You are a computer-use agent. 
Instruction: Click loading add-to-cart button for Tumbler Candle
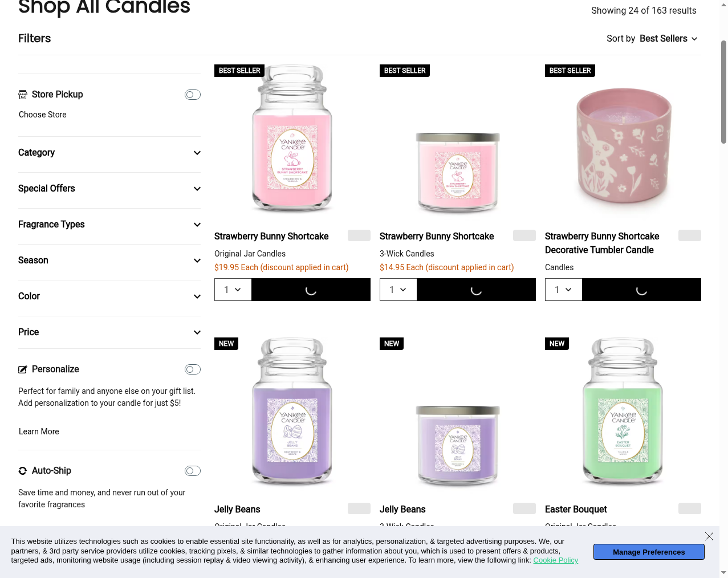641,290
